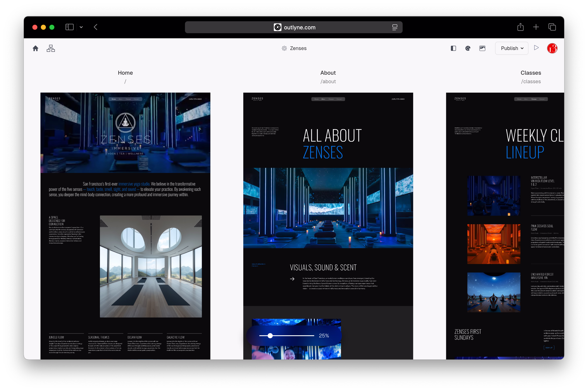Open Zenses site settings gear
The image size is (588, 391).
coord(284,48)
